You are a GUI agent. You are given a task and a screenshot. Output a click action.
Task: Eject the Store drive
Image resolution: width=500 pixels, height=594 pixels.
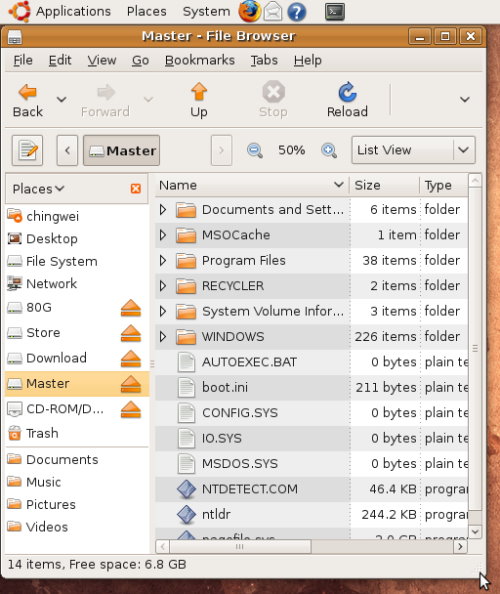(131, 333)
